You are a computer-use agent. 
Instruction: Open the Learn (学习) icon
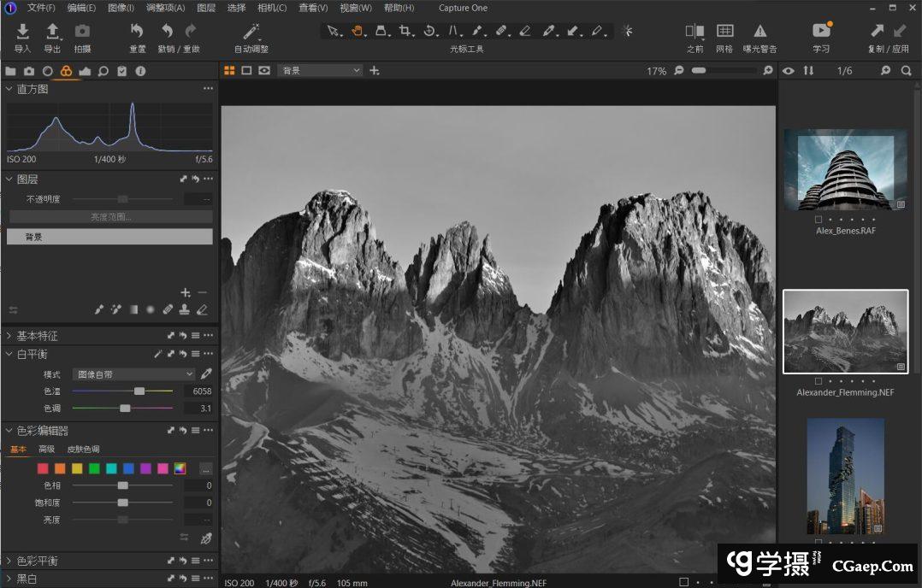pos(821,32)
